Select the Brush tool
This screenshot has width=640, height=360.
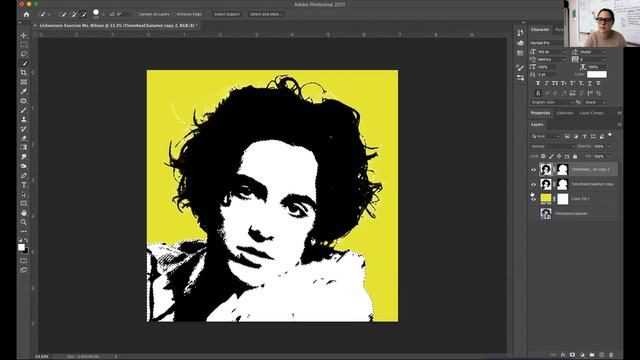coord(24,110)
